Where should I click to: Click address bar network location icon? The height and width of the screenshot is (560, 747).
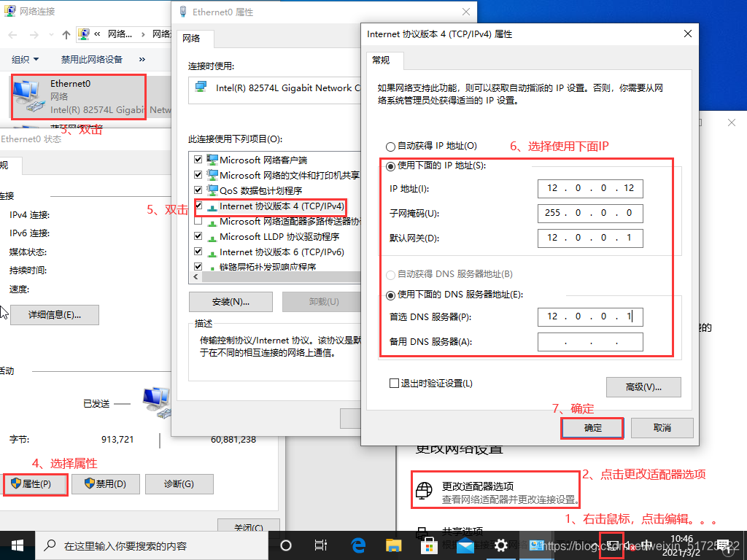(85, 34)
